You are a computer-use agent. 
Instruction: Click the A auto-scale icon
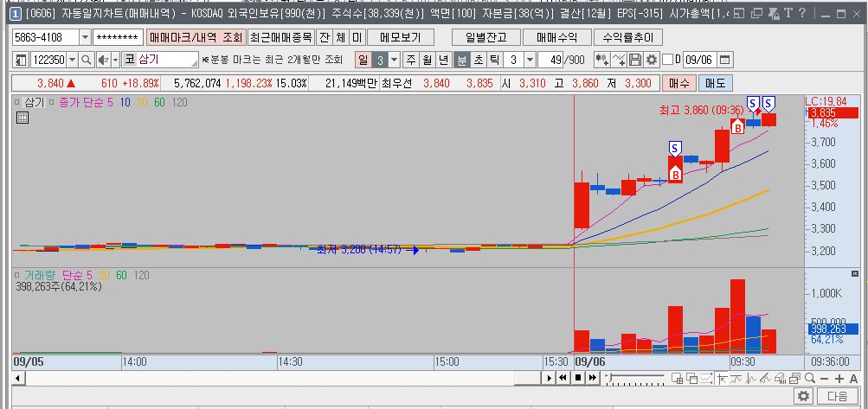click(853, 378)
